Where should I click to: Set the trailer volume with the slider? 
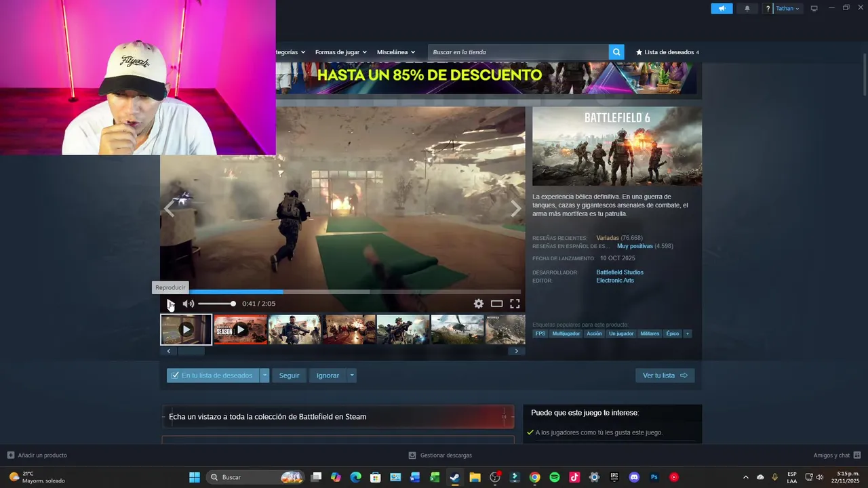click(x=217, y=304)
